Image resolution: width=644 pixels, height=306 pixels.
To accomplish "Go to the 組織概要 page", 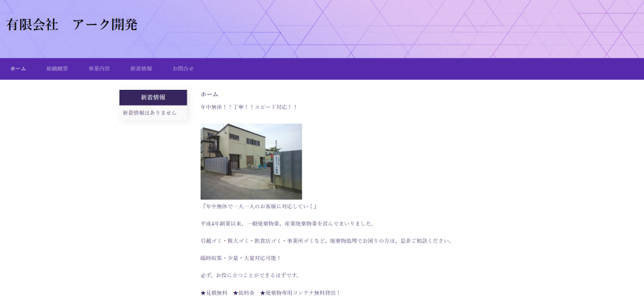I will click(x=57, y=68).
